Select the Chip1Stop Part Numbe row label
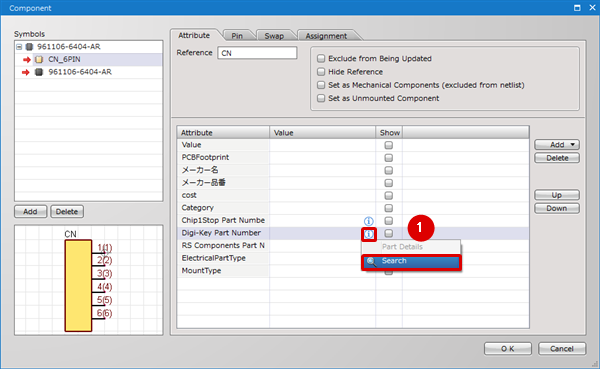Image resolution: width=600 pixels, height=369 pixels. tap(223, 220)
